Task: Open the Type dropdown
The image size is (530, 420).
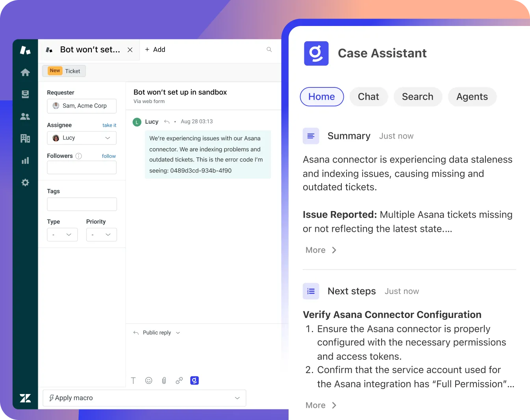Action: coord(62,235)
